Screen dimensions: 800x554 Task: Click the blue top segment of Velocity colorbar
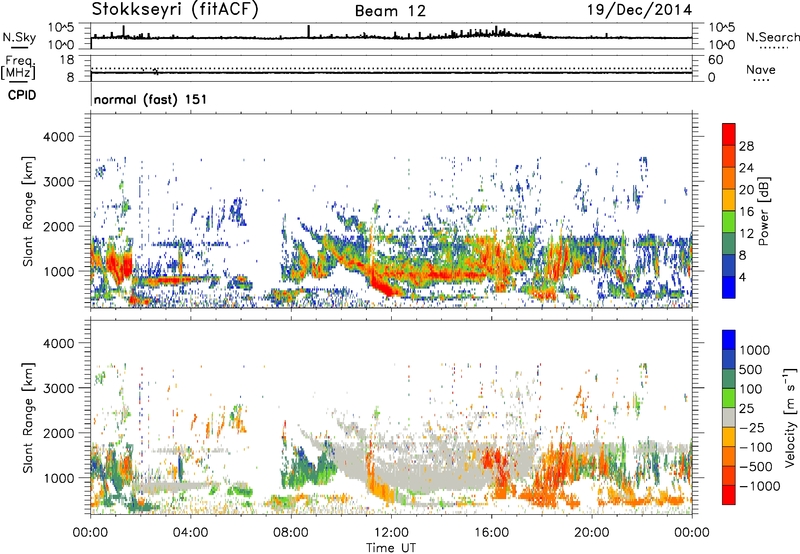point(729,340)
